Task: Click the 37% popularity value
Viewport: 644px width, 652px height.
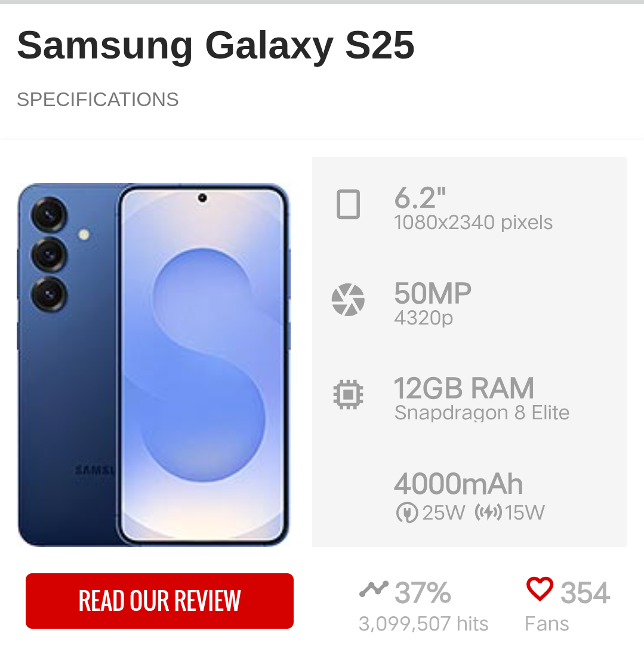Action: point(423,592)
